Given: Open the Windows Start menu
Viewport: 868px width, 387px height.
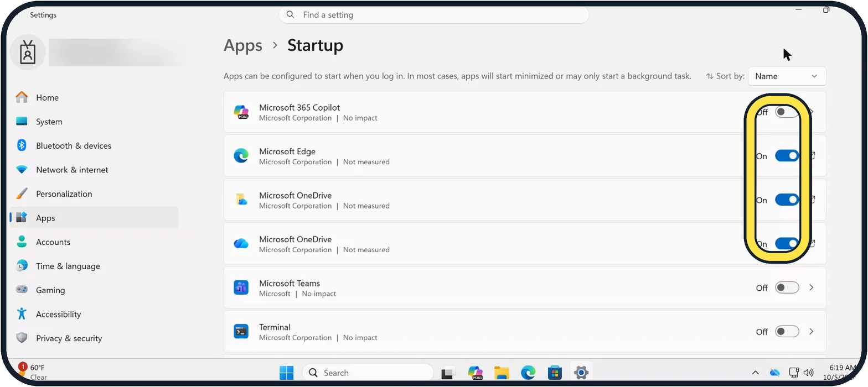Looking at the screenshot, I should pos(287,373).
